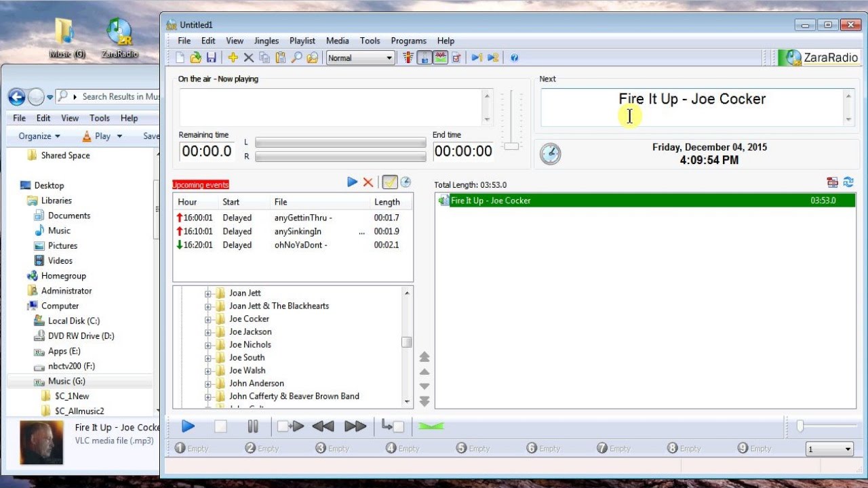Open the Programs menu in ZaraRadio
Image resolution: width=868 pixels, height=488 pixels.
409,41
